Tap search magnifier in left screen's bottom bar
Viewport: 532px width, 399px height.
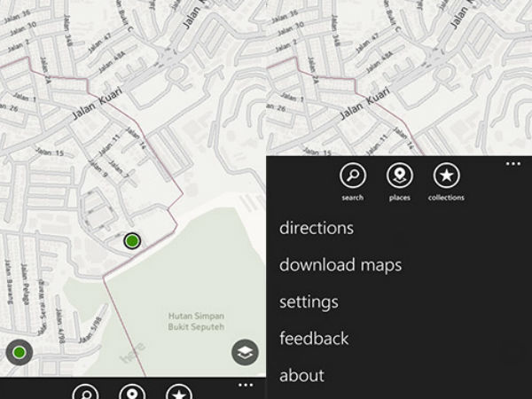[x=86, y=393]
